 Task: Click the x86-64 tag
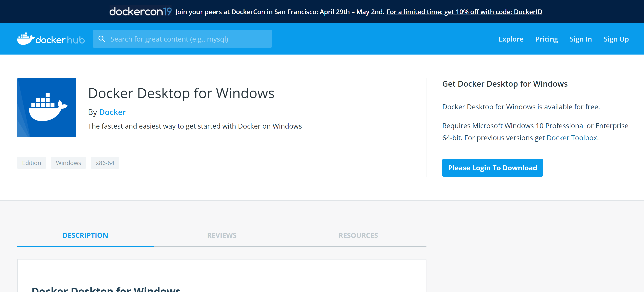105,163
